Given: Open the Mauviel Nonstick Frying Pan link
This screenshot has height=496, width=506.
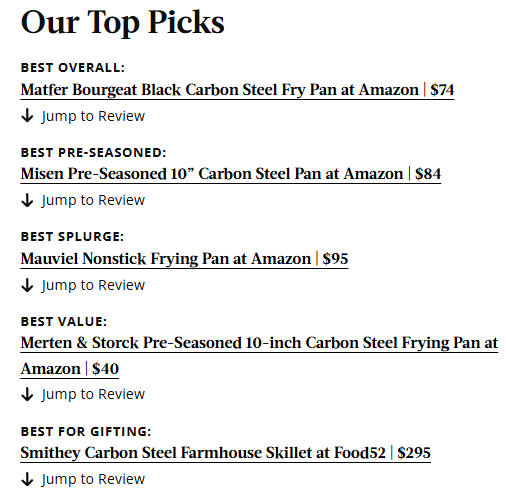Looking at the screenshot, I should tap(184, 259).
